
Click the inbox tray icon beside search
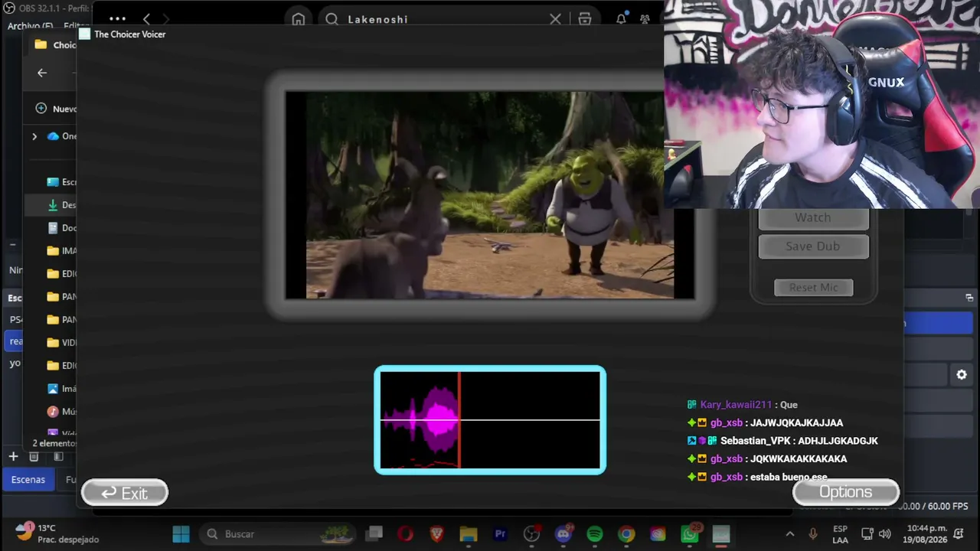pyautogui.click(x=585, y=19)
